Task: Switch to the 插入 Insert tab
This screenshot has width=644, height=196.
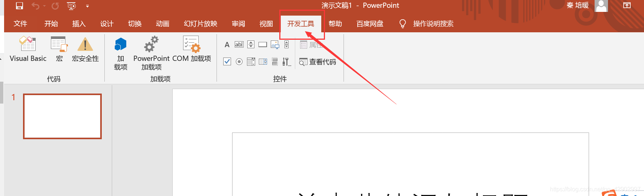Action: point(79,24)
